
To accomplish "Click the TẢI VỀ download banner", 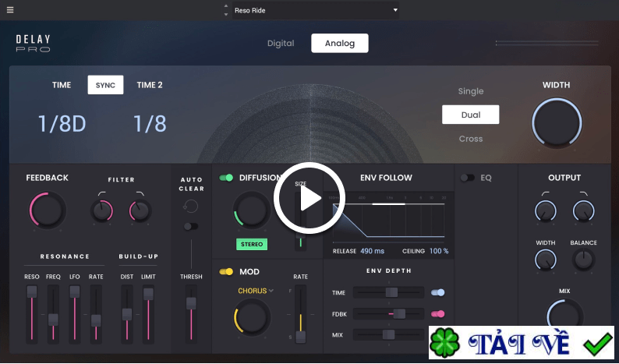I will pos(522,342).
